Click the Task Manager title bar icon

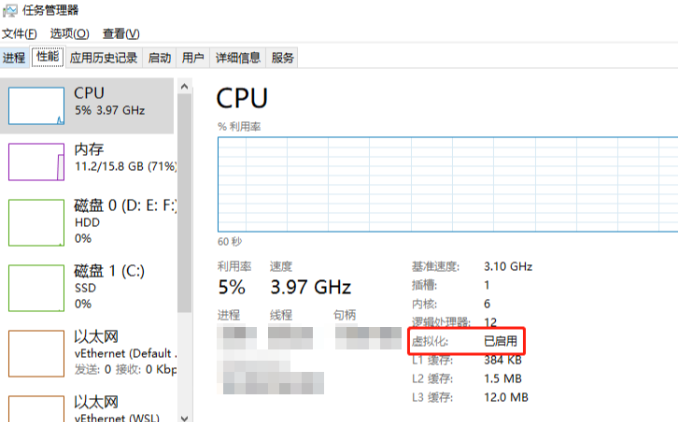pos(10,10)
